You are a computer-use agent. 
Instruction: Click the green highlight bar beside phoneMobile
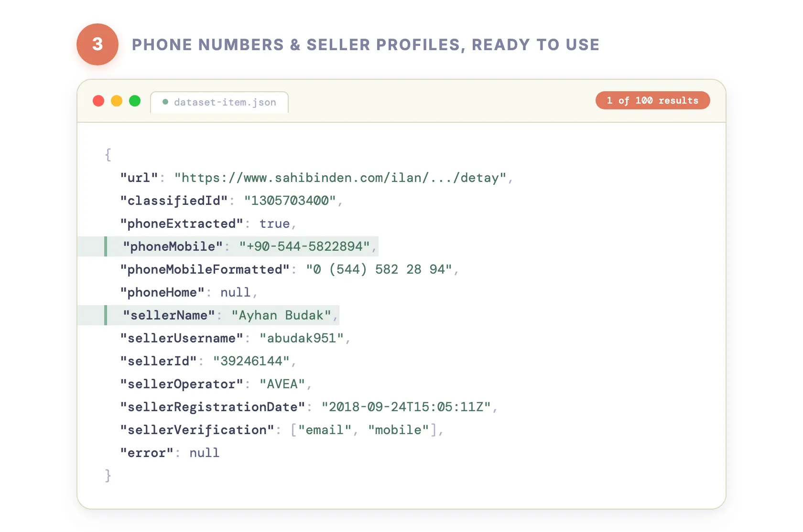pos(106,246)
